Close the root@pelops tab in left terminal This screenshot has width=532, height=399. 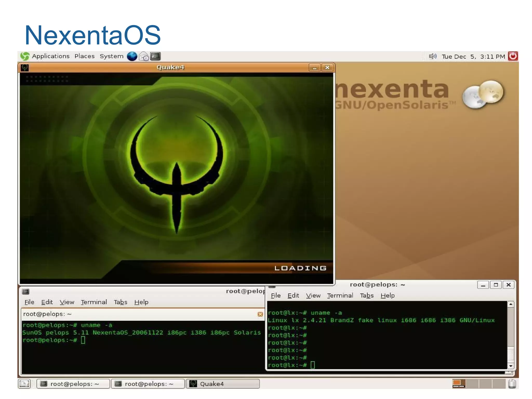(260, 314)
